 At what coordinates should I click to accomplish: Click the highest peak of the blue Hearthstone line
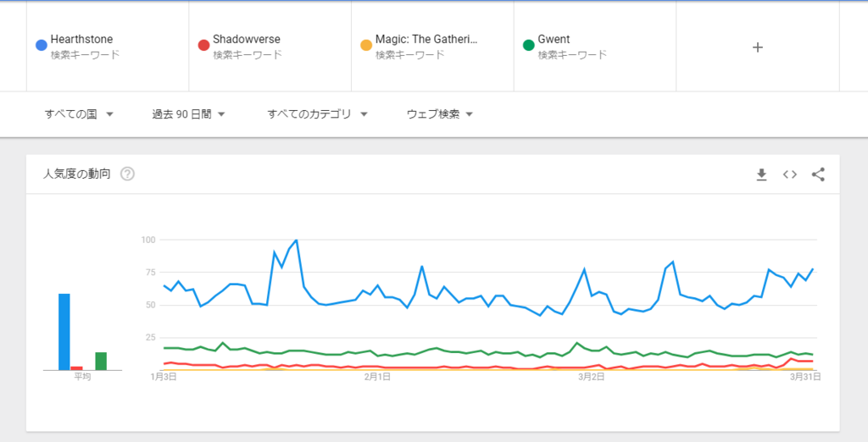296,241
